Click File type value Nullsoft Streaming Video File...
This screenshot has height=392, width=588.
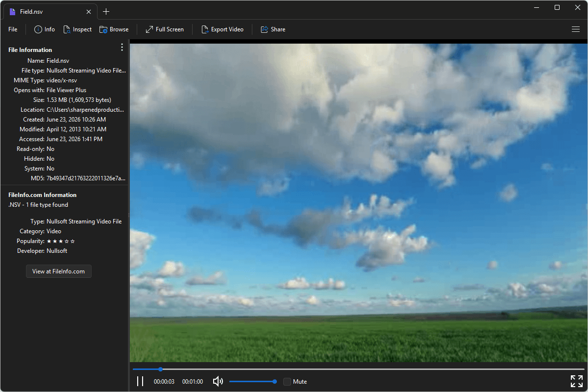(86, 71)
